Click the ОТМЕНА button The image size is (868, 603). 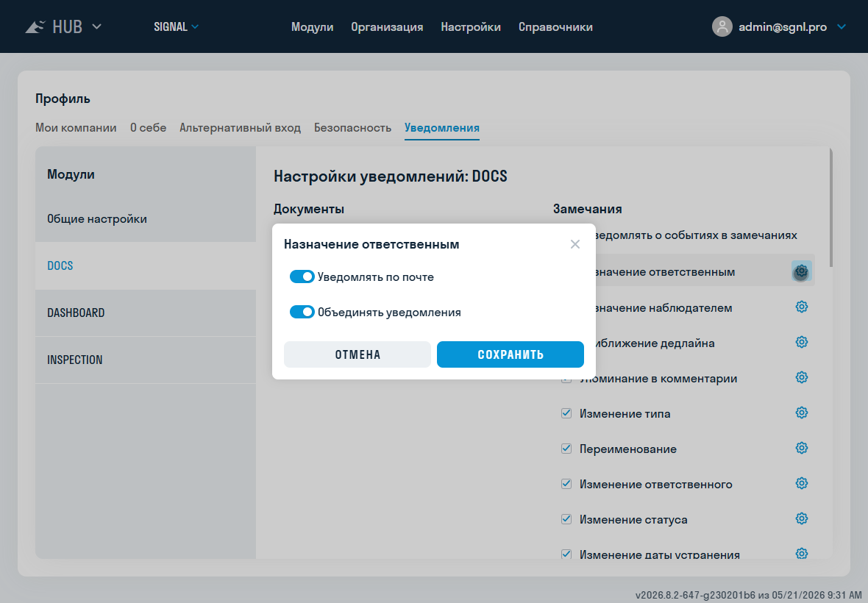click(x=357, y=354)
